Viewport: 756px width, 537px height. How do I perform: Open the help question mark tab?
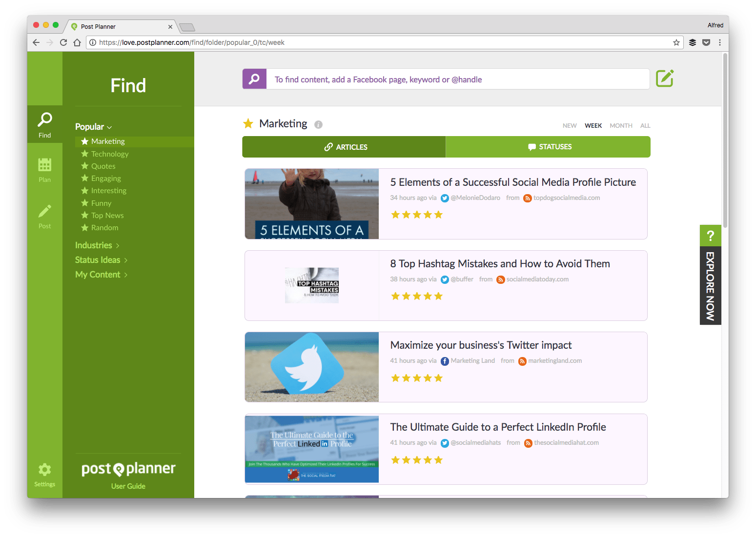pos(710,236)
